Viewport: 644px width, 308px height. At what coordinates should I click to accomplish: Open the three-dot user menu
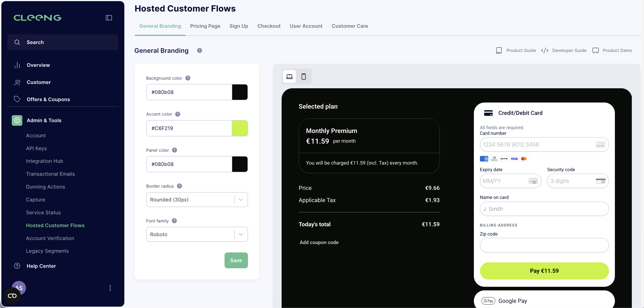pyautogui.click(x=110, y=288)
